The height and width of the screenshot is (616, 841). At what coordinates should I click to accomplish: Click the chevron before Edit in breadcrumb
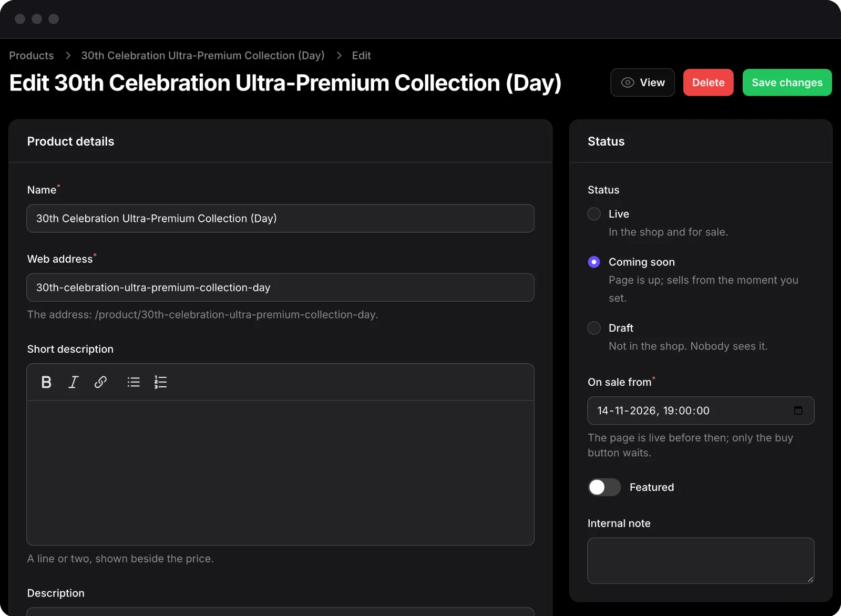click(x=339, y=56)
